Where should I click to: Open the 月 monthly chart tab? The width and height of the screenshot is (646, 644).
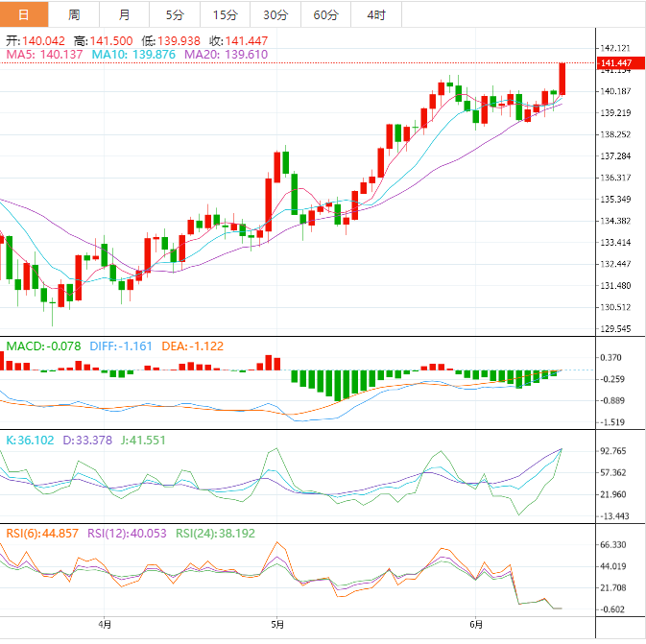[x=124, y=14]
